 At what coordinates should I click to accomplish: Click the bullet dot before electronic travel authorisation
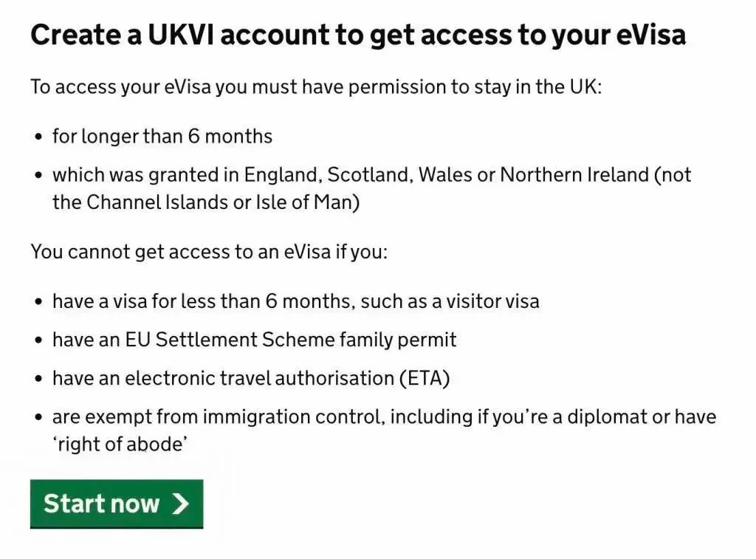tap(39, 379)
